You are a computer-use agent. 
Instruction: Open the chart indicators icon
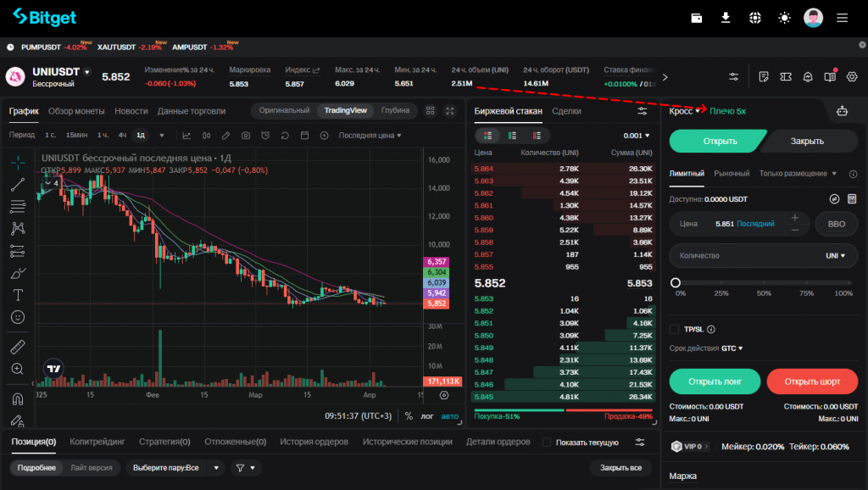tap(186, 136)
